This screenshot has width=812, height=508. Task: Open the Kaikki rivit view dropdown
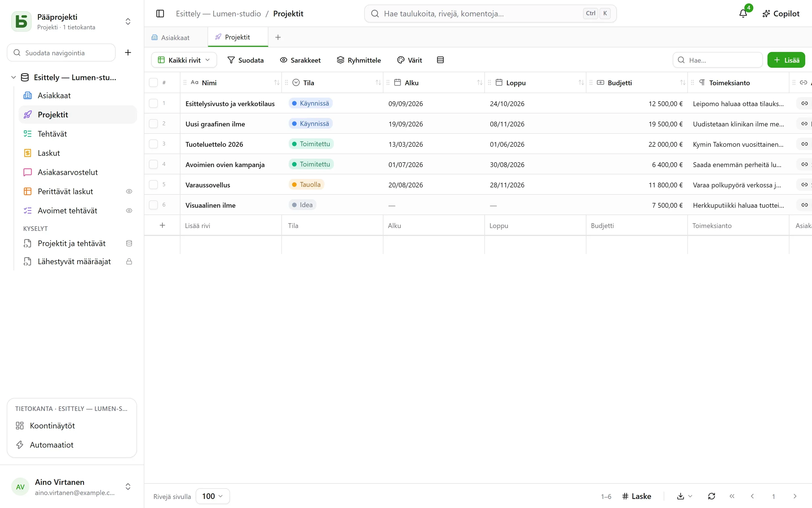pyautogui.click(x=184, y=60)
